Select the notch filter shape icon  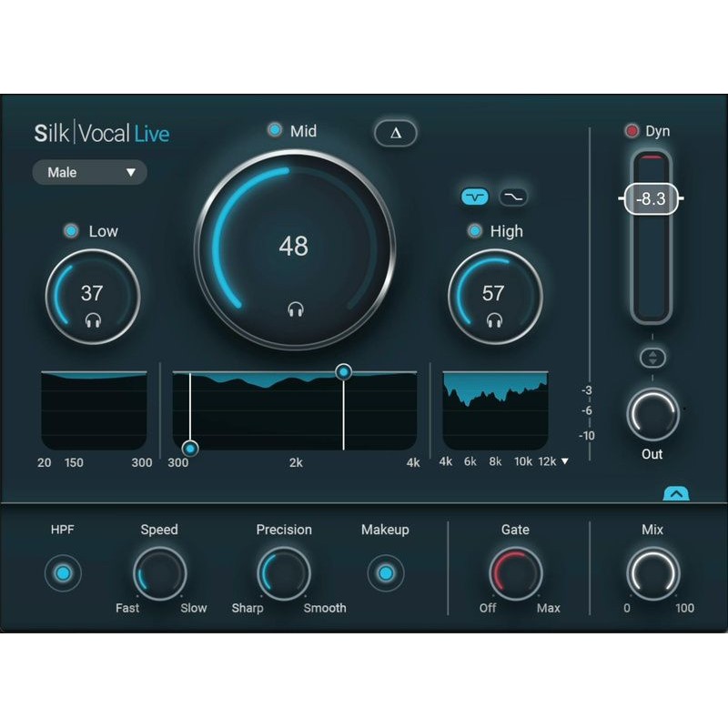(474, 197)
